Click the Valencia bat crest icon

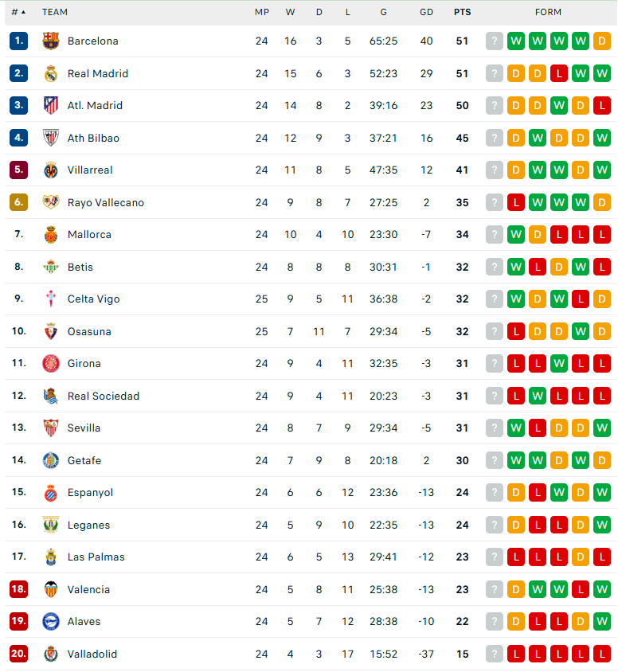coord(51,589)
